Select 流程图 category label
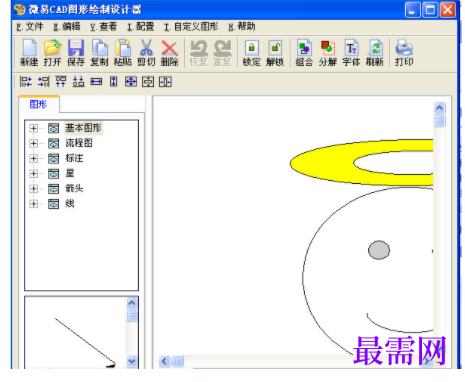 79,143
